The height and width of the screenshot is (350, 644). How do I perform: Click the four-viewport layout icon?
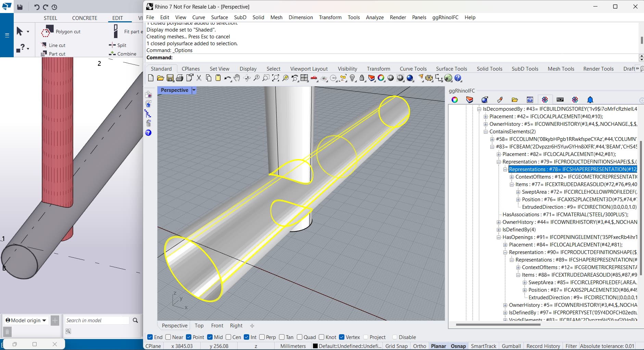pos(304,78)
